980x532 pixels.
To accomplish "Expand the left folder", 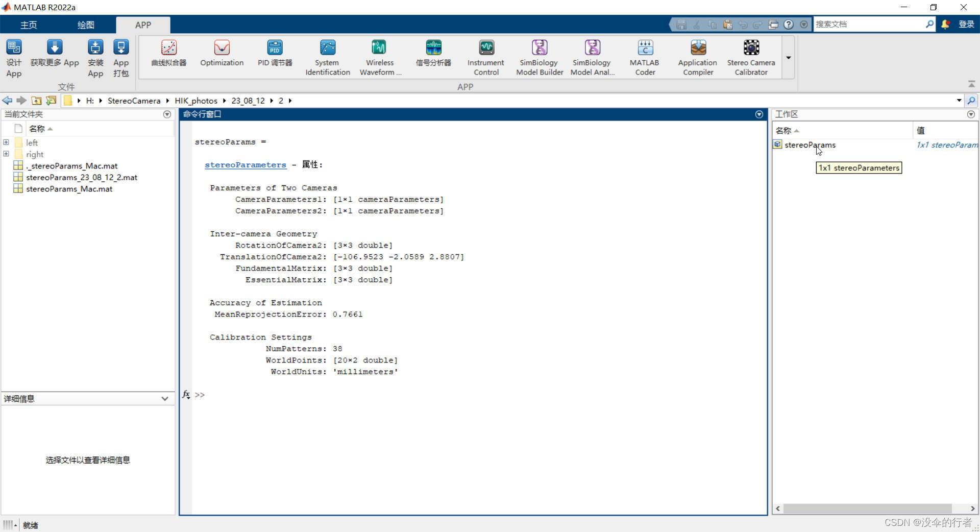I will pyautogui.click(x=6, y=142).
